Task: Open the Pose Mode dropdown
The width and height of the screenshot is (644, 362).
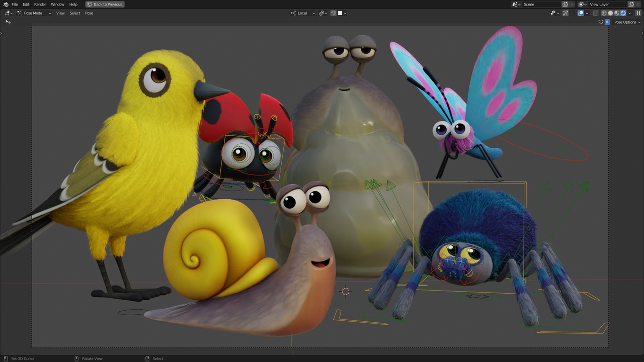Action: (33, 13)
